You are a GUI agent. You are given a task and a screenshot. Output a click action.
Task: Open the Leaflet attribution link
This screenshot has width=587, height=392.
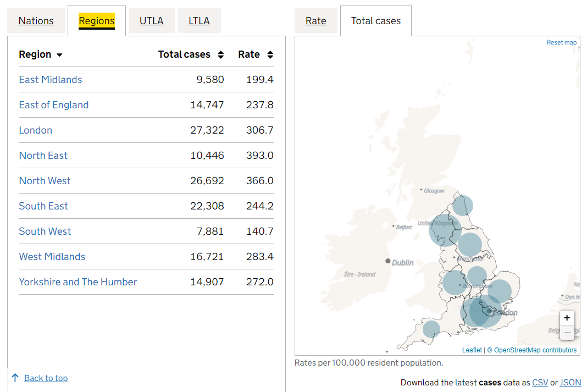point(472,350)
